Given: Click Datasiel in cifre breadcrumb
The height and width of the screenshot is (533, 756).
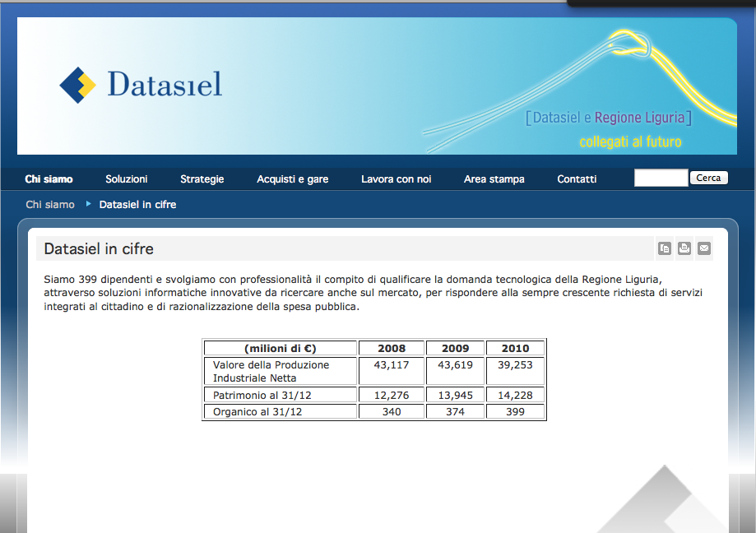Looking at the screenshot, I should 137,204.
